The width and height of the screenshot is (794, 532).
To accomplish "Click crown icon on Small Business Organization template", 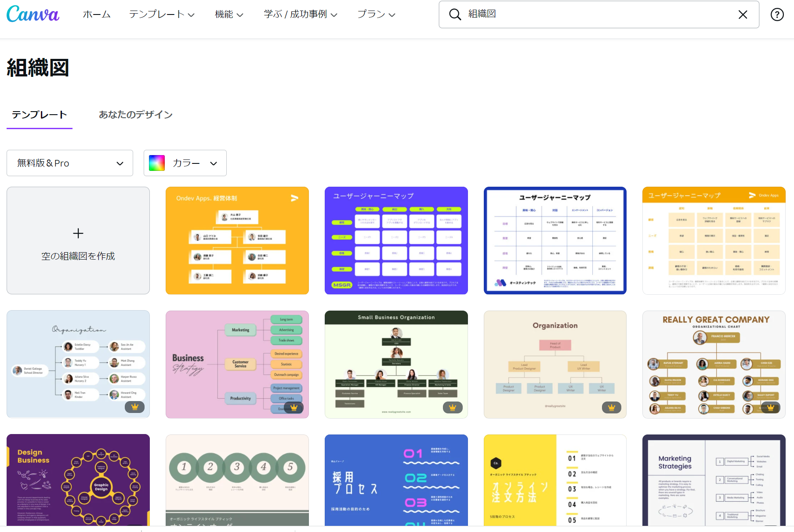I will 452,408.
